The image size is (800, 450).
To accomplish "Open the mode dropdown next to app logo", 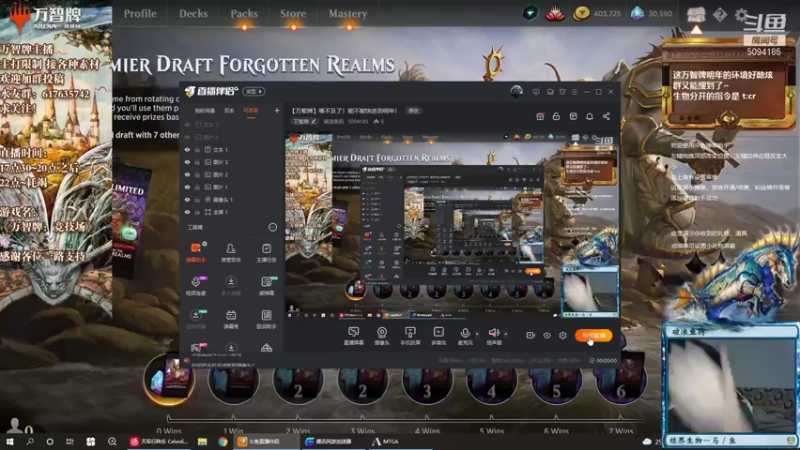I will pyautogui.click(x=254, y=91).
